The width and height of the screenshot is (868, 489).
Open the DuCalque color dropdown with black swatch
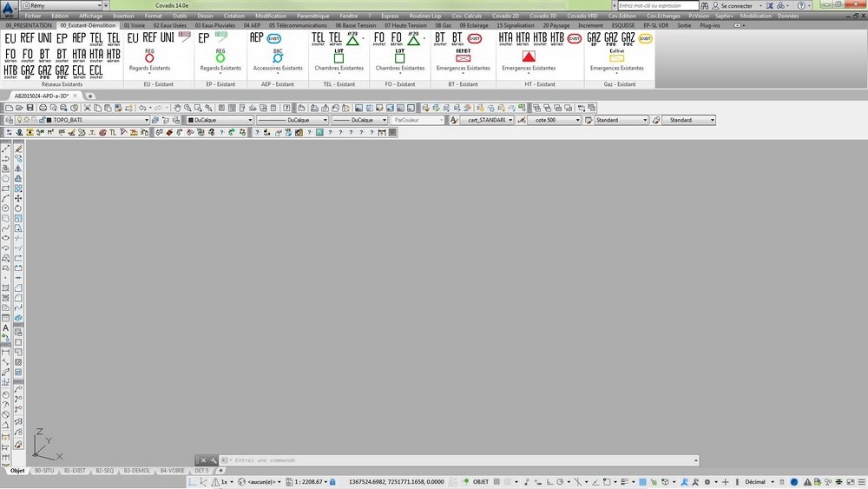(x=220, y=120)
